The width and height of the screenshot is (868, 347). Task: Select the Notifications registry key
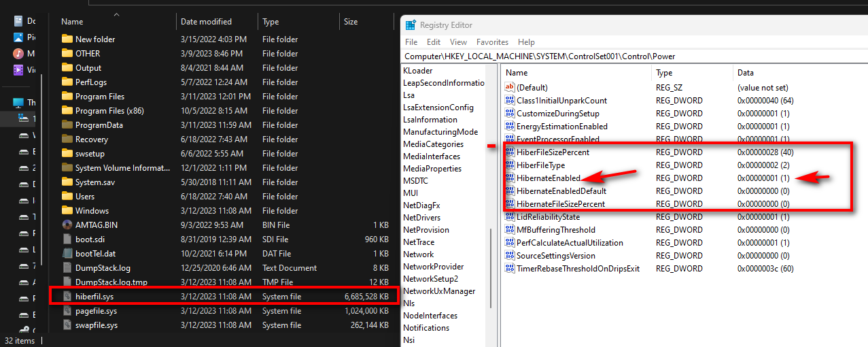point(426,327)
